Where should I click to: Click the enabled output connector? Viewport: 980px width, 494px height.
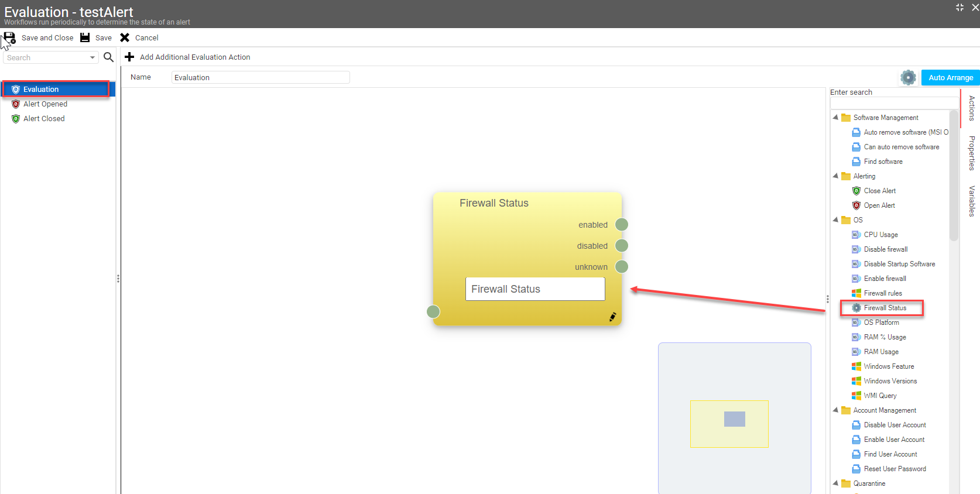tap(622, 225)
